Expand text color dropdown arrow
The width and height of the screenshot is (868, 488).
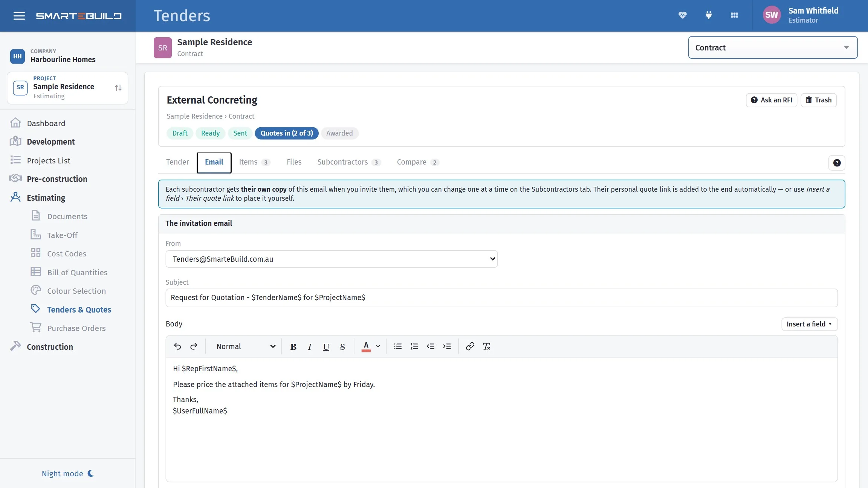pos(378,346)
